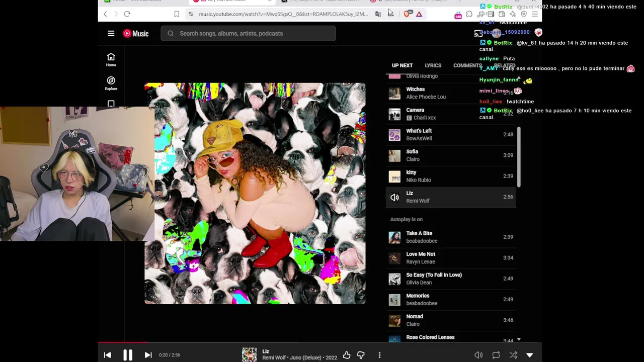Play Nomad by Clairo
644x362 pixels.
(x=451, y=320)
